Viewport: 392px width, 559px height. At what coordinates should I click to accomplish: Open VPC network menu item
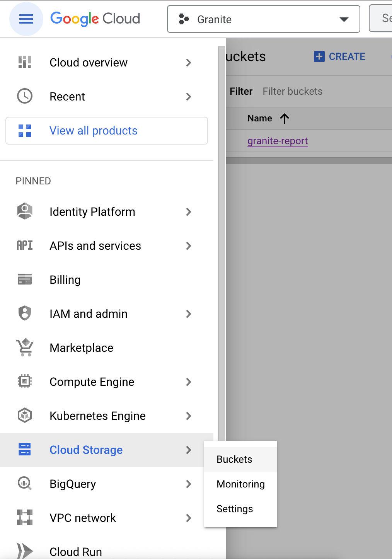click(x=107, y=518)
